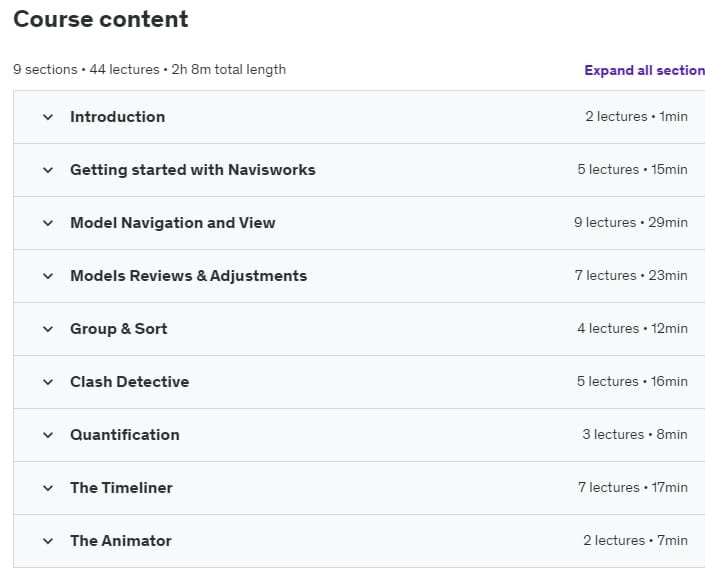Image resolution: width=705 pixels, height=568 pixels.
Task: Click the Clash Detective chevron arrow
Action: click(48, 383)
